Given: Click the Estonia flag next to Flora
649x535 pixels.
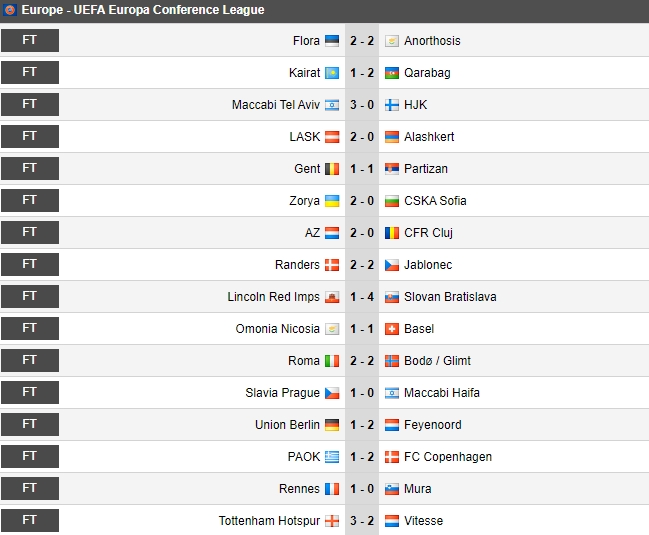Looking at the screenshot, I should [332, 41].
